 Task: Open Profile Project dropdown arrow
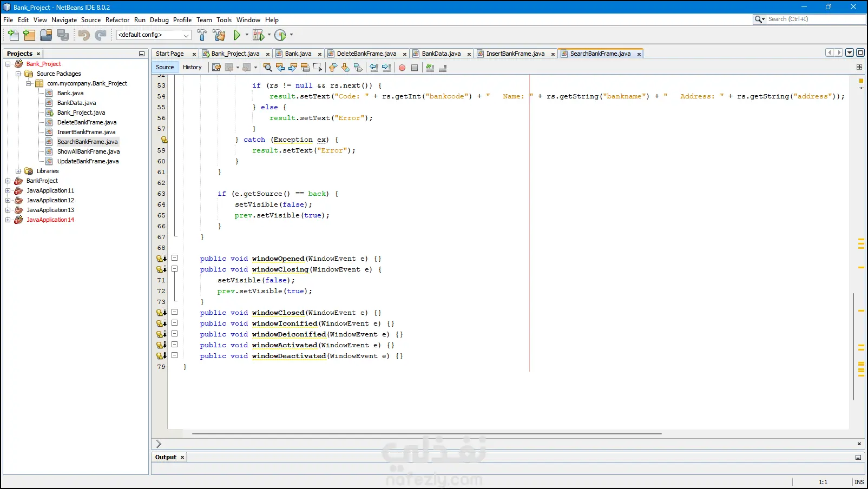(x=291, y=35)
